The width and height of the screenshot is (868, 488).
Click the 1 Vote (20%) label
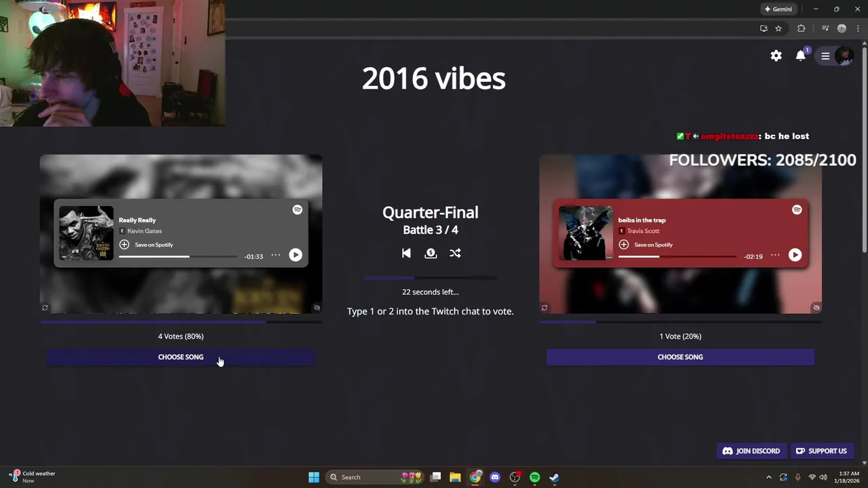click(x=680, y=336)
